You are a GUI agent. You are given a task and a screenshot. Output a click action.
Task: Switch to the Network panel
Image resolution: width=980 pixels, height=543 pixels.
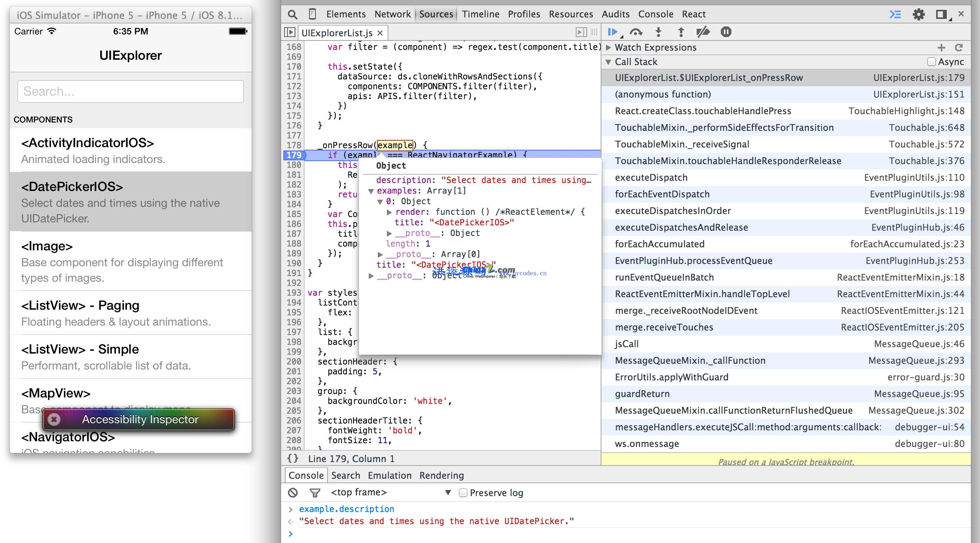coord(392,14)
